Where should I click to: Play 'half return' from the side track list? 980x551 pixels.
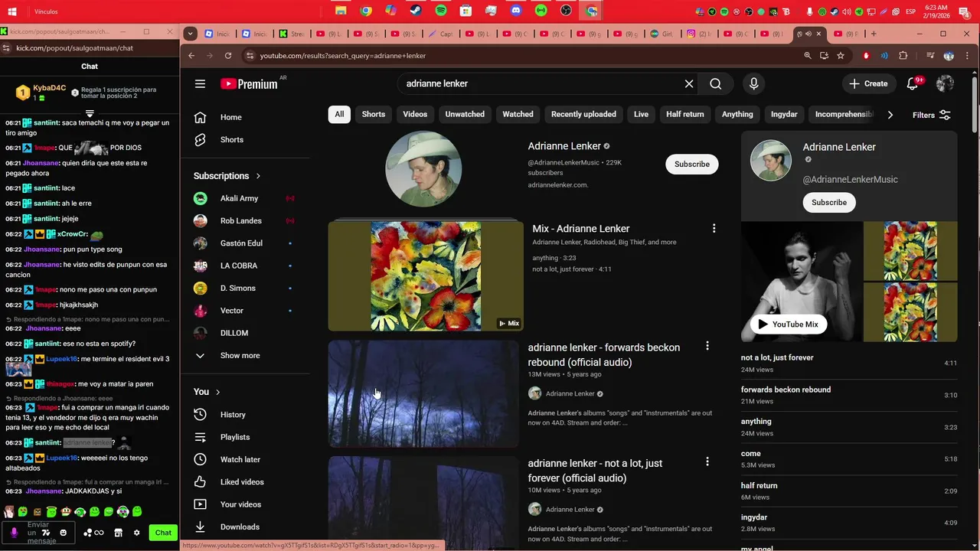pos(849,491)
